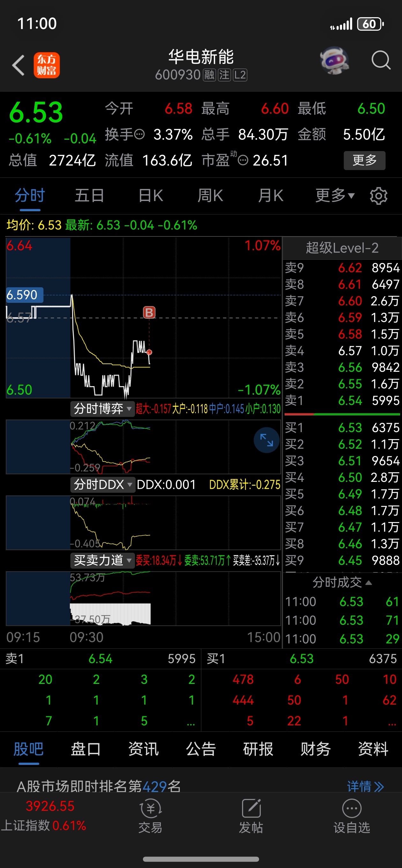Tap the 478 order in 买1 queue

click(x=243, y=680)
